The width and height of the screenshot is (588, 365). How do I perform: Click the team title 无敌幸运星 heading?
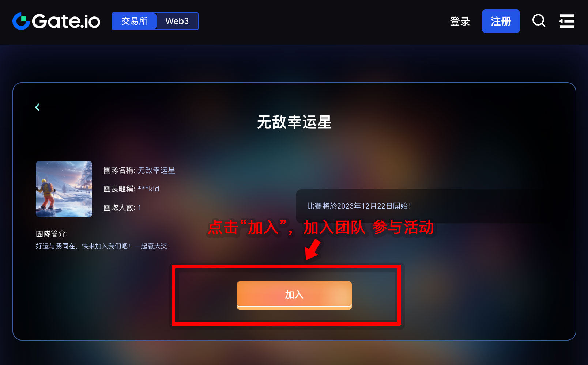click(294, 122)
